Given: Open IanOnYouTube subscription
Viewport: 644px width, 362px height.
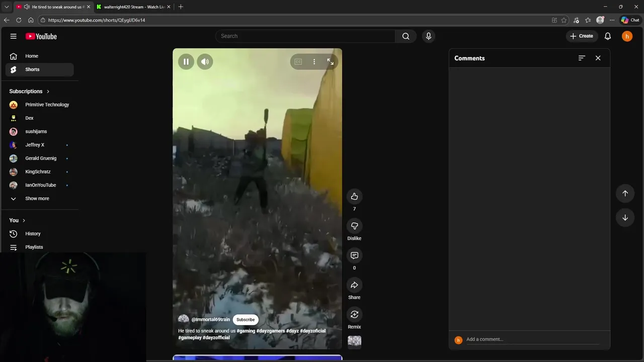Looking at the screenshot, I should click(39, 185).
